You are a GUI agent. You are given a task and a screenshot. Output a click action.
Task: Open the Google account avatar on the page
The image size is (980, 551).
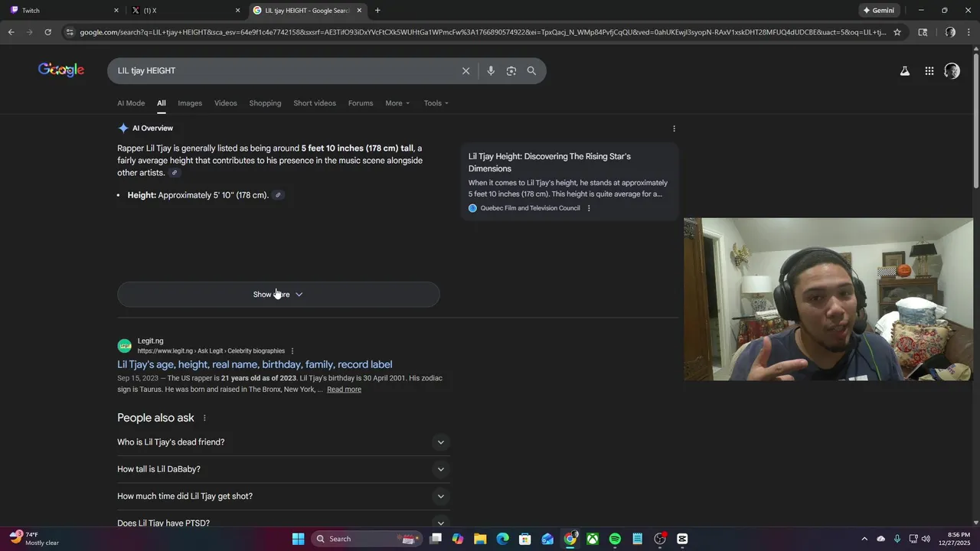[x=952, y=71]
